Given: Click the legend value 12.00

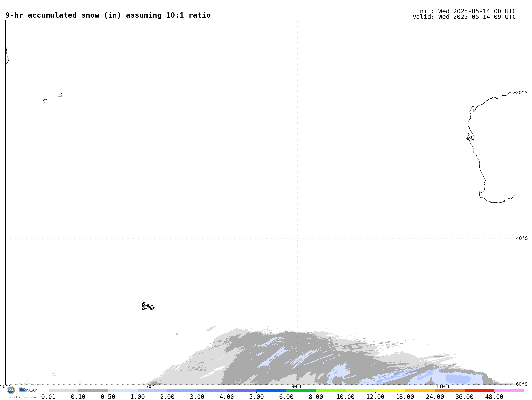Looking at the screenshot, I should (x=375, y=397).
